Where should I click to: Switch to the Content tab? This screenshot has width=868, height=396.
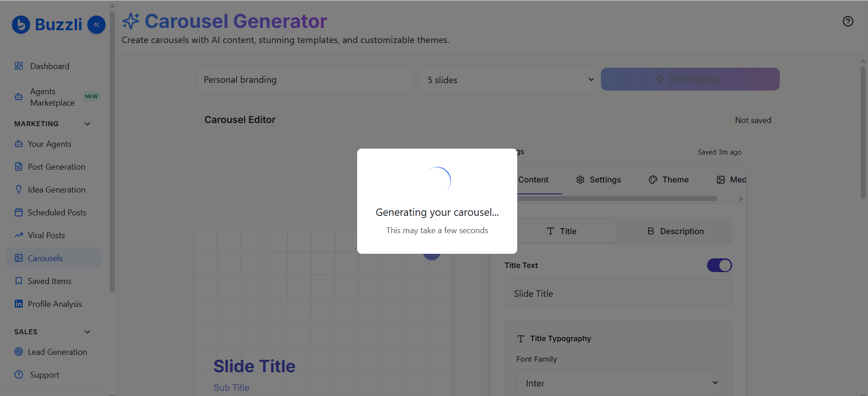tap(533, 180)
